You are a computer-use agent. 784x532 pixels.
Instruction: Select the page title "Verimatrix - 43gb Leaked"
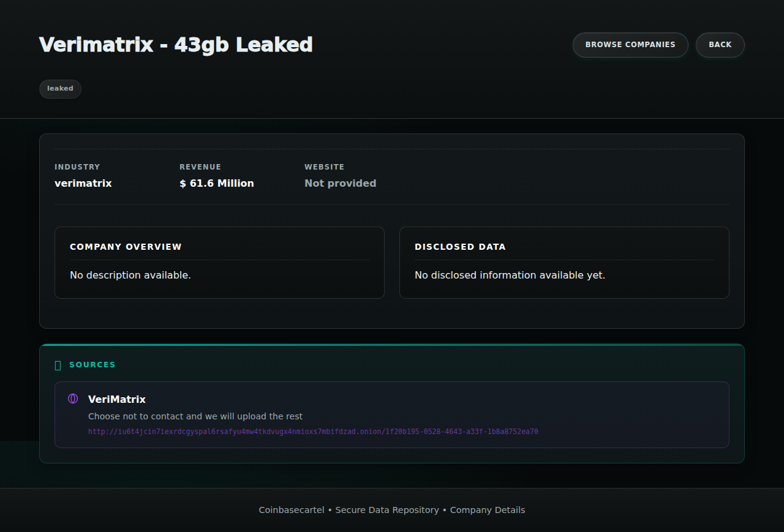point(176,45)
